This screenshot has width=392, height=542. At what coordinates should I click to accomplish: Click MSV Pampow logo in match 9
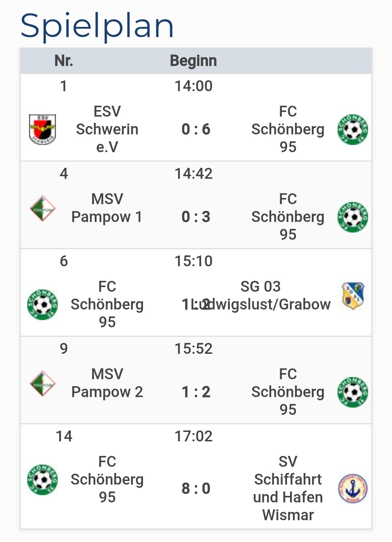tap(42, 384)
